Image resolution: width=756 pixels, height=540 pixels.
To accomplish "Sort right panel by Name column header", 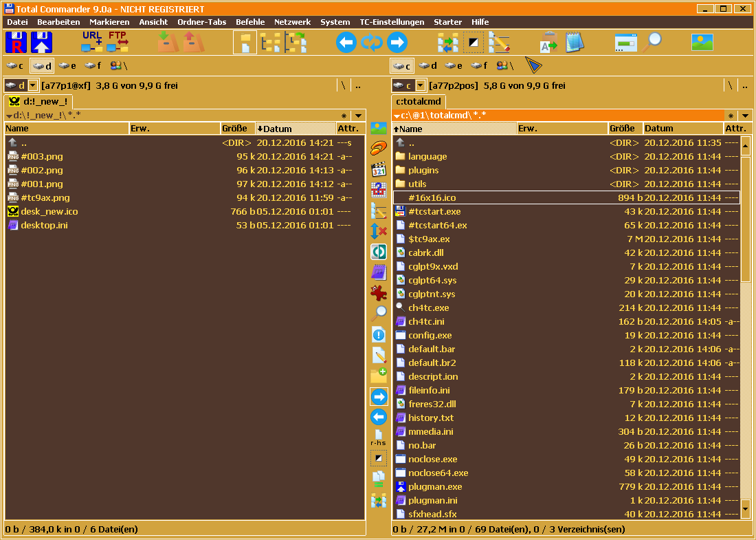I will tap(454, 129).
